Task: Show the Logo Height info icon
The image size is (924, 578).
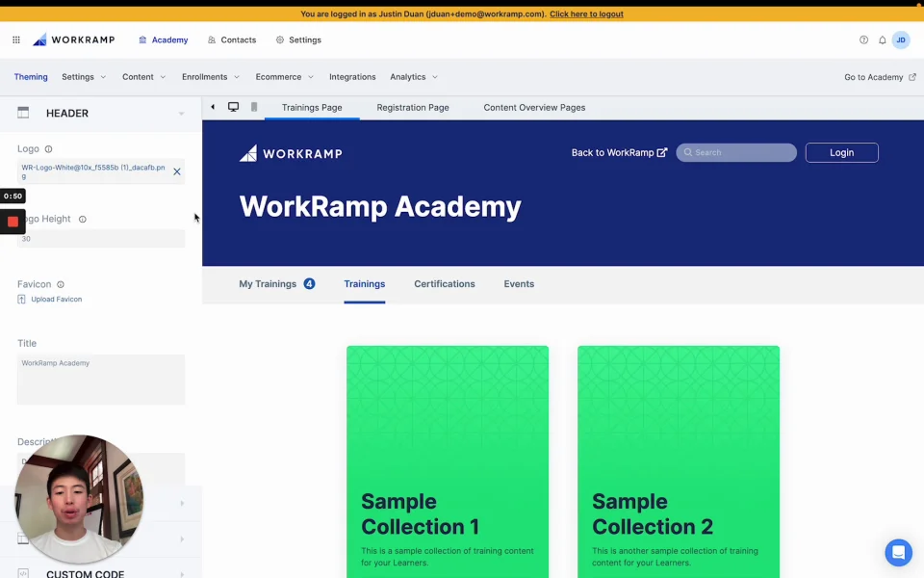Action: 83,220
